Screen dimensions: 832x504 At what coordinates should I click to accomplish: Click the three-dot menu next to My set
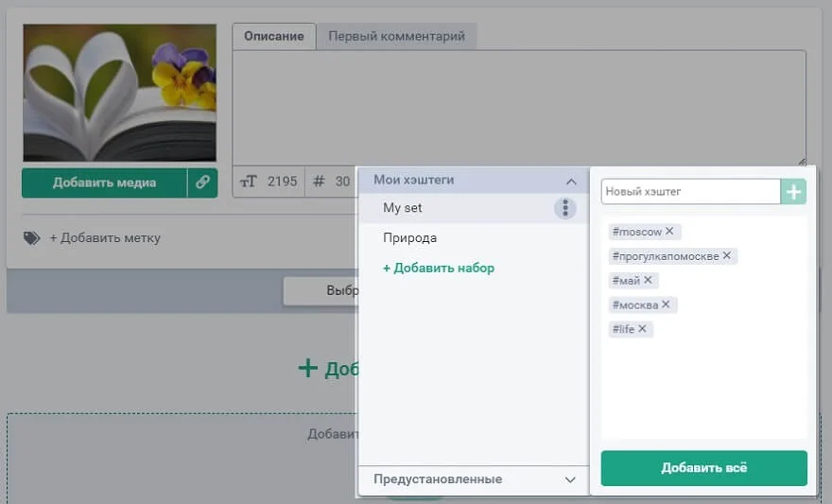tap(564, 208)
